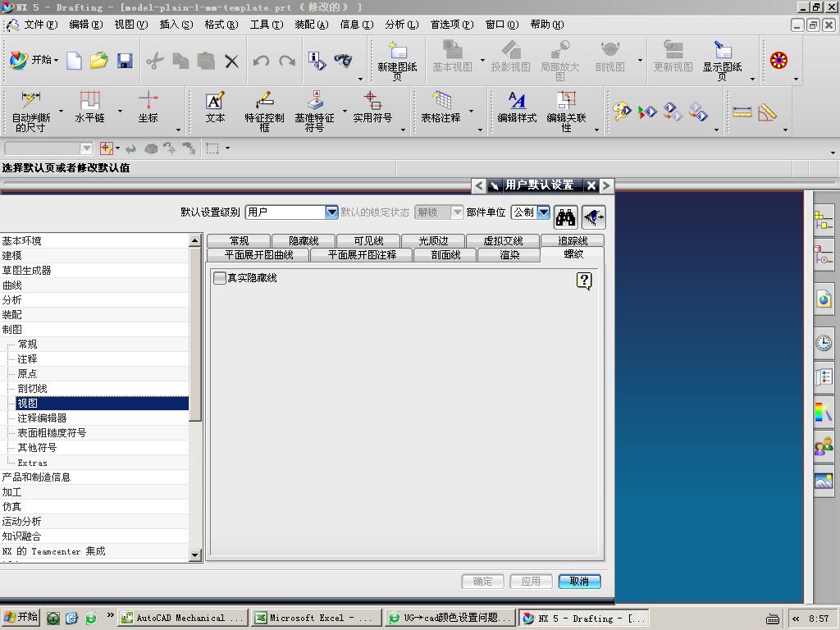Select the 坐标 ordinate dimension tool
Viewport: 840px width, 630px height.
point(148,107)
